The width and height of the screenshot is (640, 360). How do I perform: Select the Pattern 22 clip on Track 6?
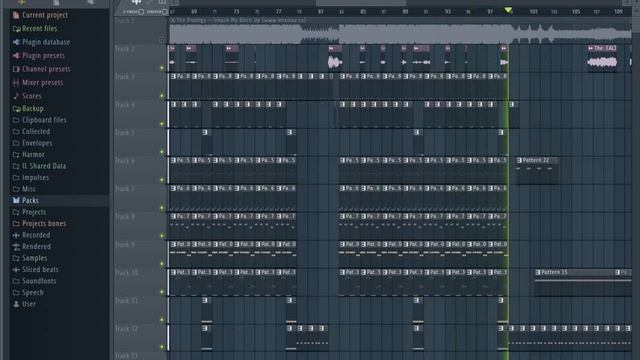537,170
